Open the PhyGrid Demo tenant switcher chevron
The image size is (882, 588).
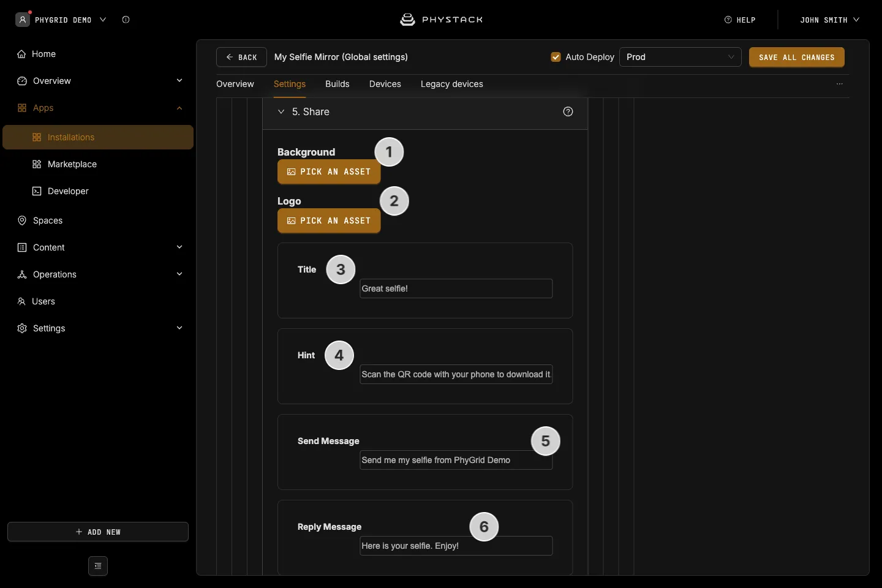tap(103, 20)
